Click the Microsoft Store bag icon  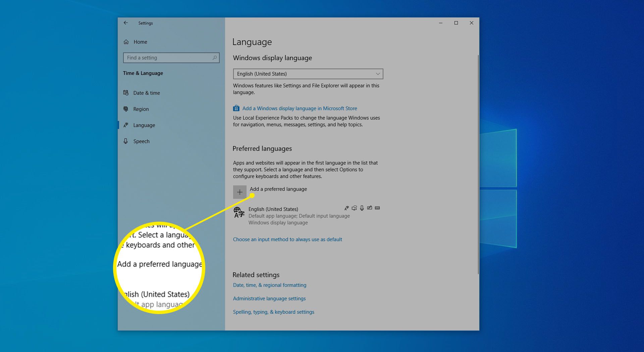(236, 108)
